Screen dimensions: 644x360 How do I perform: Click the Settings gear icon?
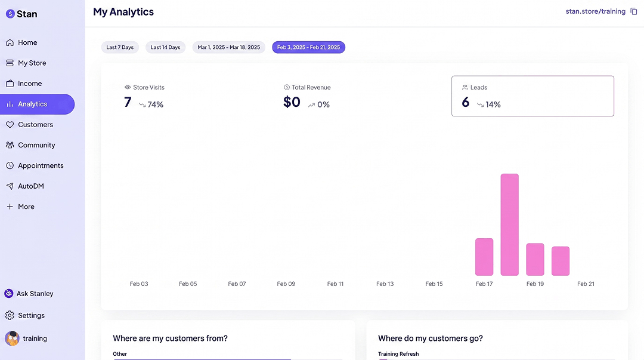tap(10, 316)
